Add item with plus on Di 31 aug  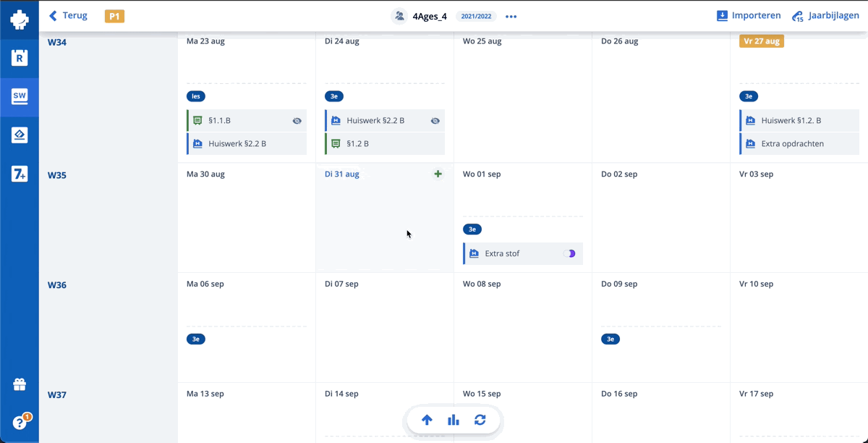438,174
